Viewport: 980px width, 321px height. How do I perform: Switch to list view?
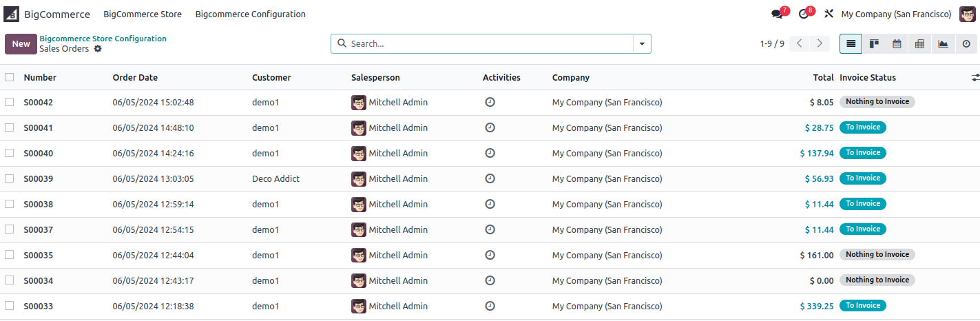coord(851,43)
